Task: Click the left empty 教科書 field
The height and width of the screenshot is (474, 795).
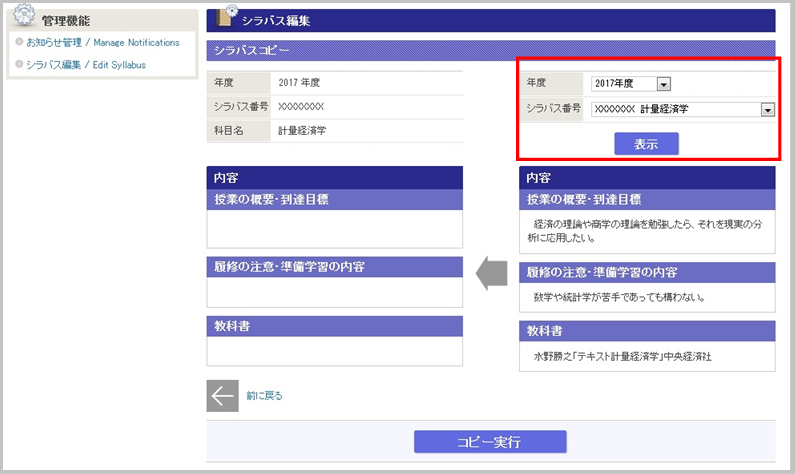Action: point(335,351)
